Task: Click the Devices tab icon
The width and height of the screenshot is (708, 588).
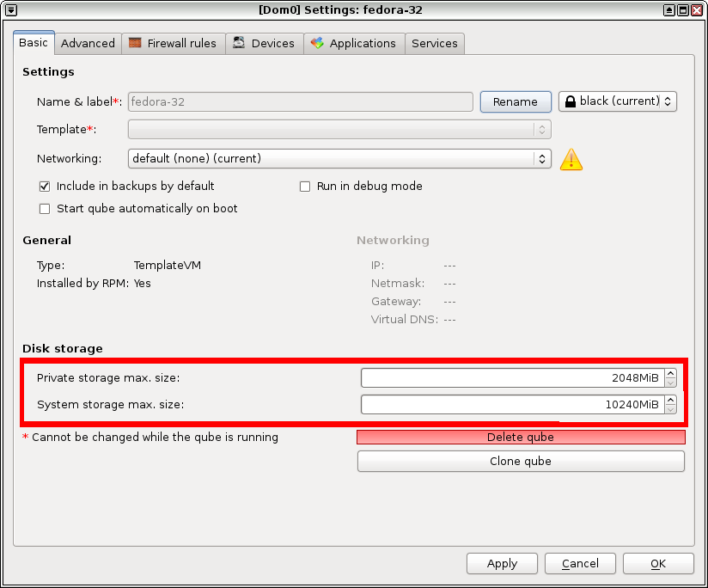Action: point(238,42)
